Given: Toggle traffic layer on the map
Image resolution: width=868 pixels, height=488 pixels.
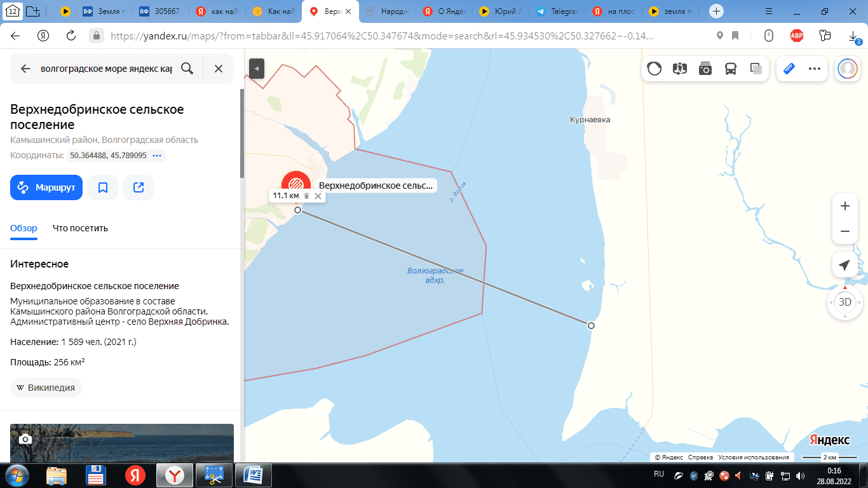Looking at the screenshot, I should click(x=654, y=69).
